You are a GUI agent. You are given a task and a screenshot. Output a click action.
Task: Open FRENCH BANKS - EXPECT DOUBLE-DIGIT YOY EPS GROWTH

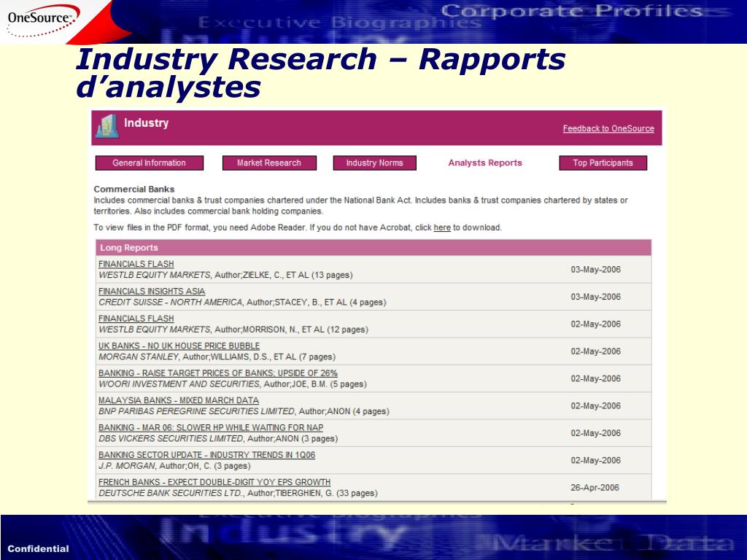pyautogui.click(x=214, y=482)
